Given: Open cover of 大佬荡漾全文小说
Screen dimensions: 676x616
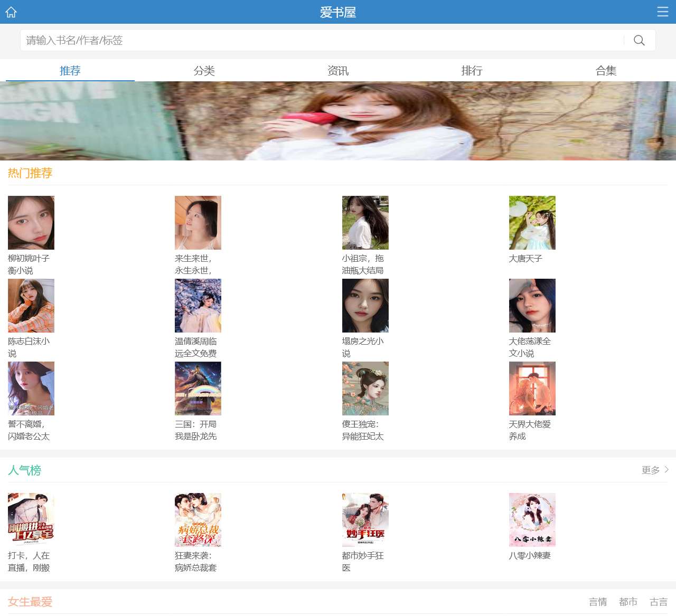Looking at the screenshot, I should pos(532,306).
